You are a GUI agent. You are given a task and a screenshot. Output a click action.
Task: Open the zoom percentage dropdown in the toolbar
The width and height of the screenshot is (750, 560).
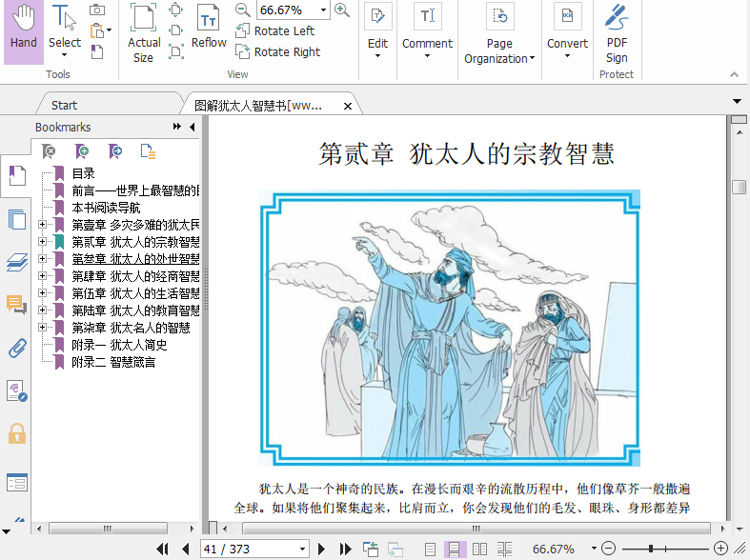tap(324, 10)
